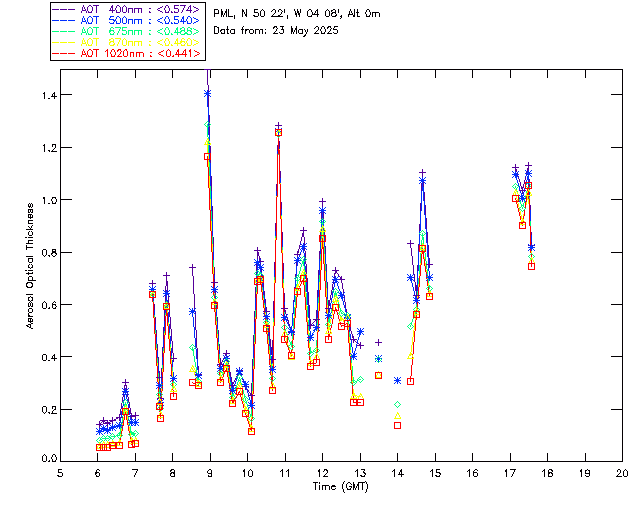
Task: Select the AOT 675nm green legend entry
Action: point(128,31)
